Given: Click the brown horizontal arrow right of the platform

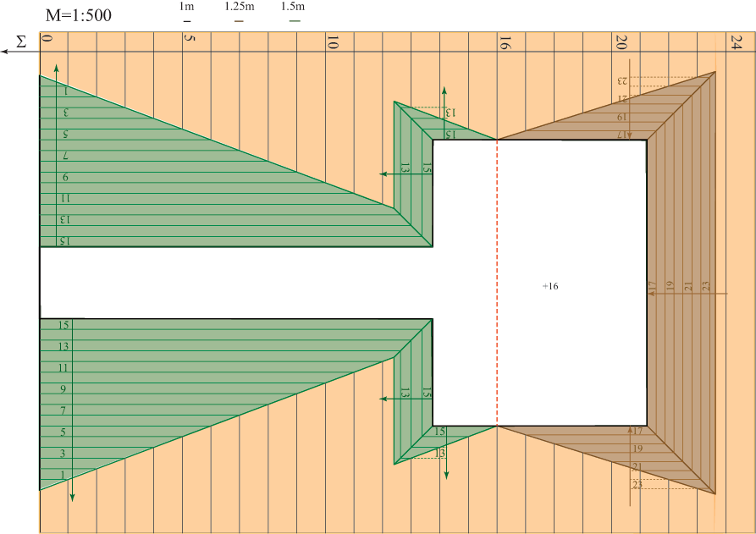Looking at the screenshot, I should (686, 294).
